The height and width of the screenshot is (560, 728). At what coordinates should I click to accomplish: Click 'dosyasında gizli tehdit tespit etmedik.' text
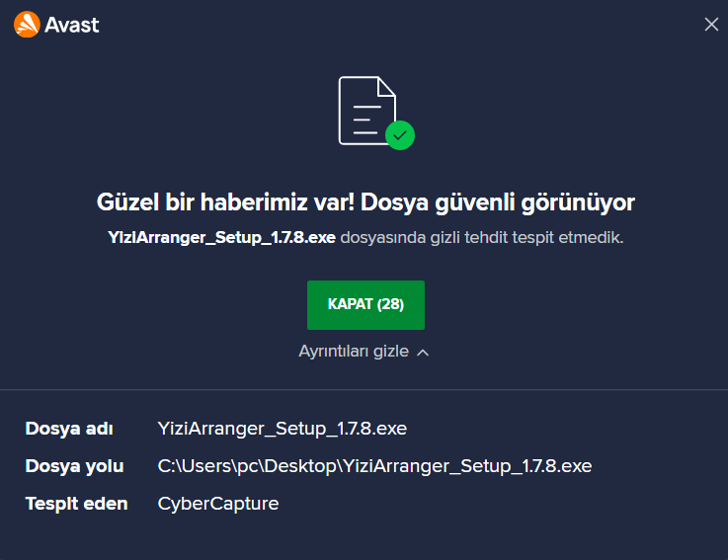[482, 237]
